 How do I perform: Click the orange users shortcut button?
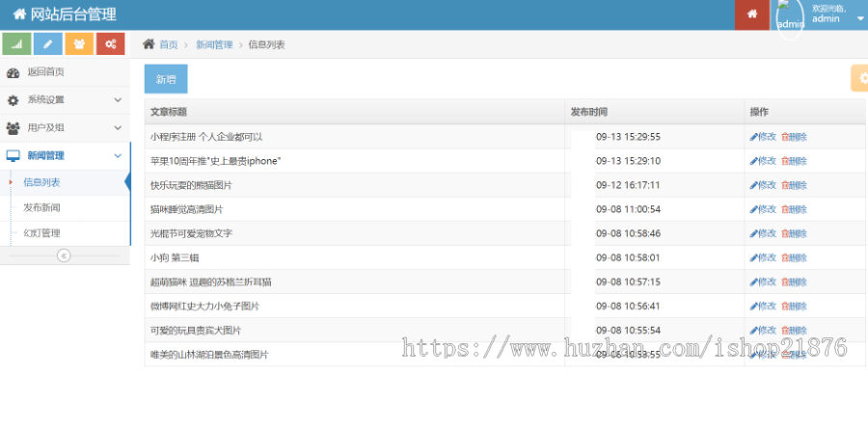[x=79, y=43]
